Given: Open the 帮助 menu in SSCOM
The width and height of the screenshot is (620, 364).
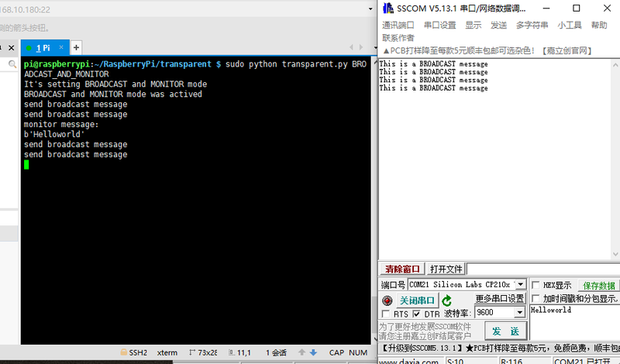Looking at the screenshot, I should click(599, 26).
